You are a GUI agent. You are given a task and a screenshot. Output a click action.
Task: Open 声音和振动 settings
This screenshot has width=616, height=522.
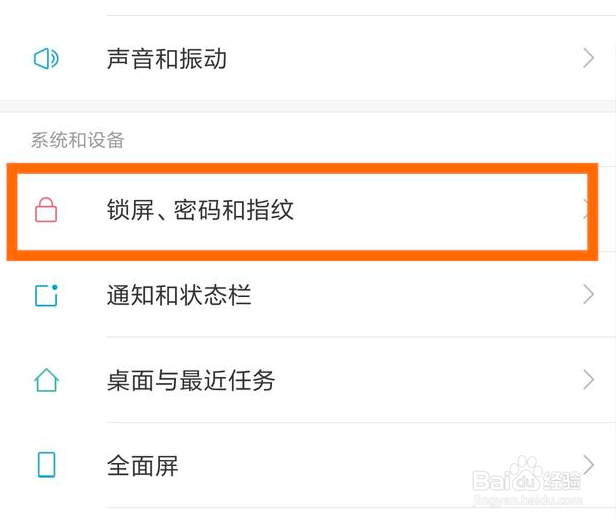click(x=167, y=59)
